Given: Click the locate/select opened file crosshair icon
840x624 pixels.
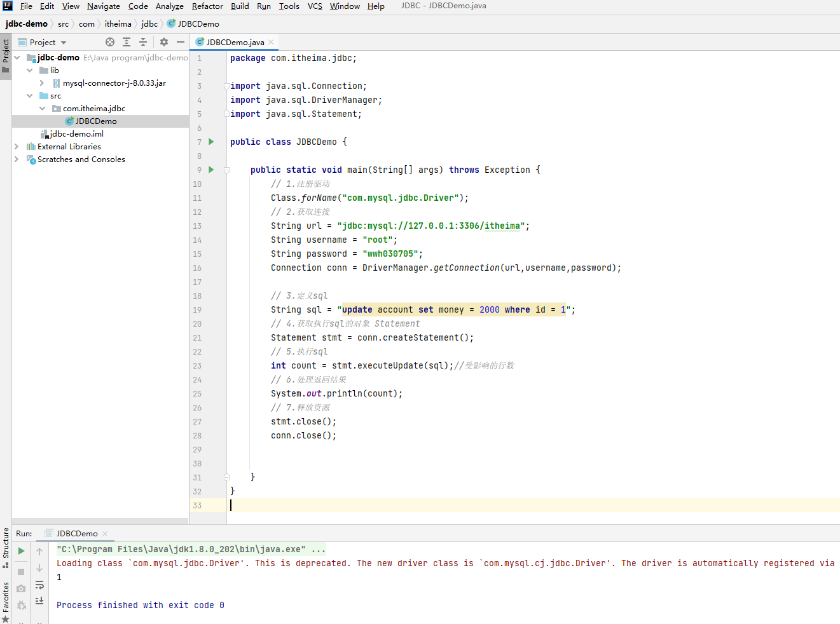Looking at the screenshot, I should pos(110,42).
